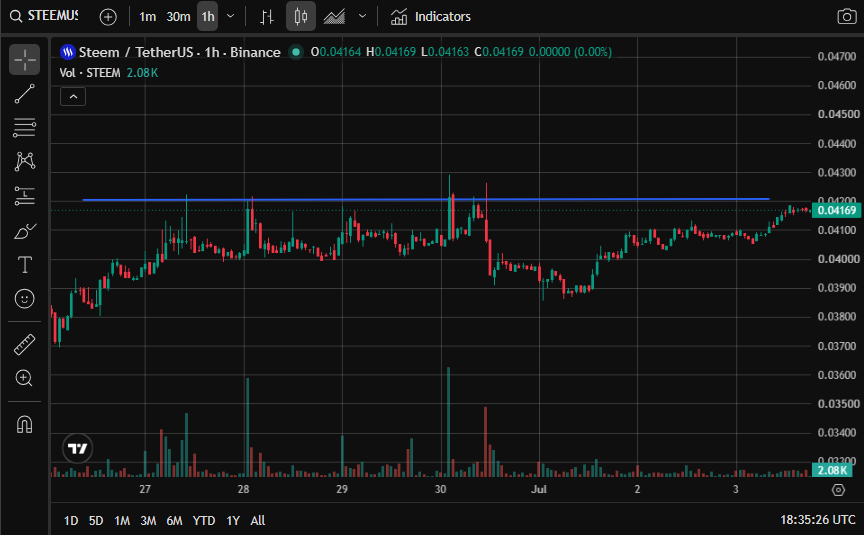Image resolution: width=864 pixels, height=535 pixels.
Task: Select the XABCD pattern tool
Action: [x=24, y=161]
